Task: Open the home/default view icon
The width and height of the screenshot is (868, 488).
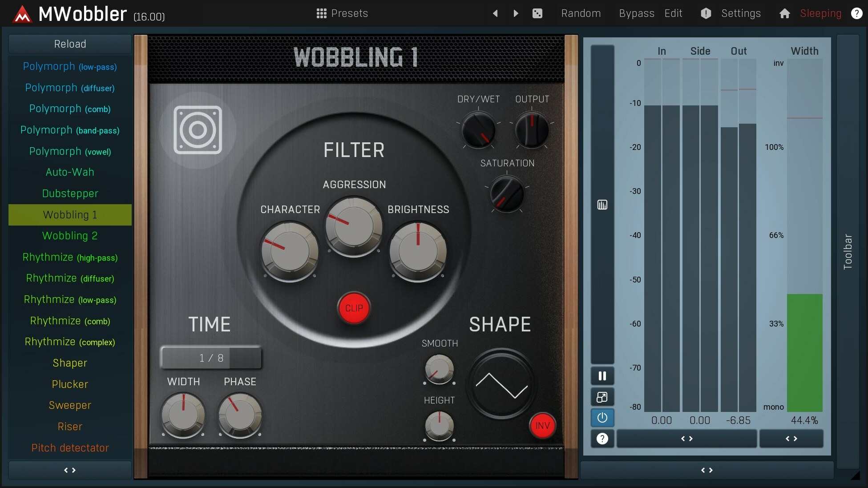Action: tap(784, 13)
